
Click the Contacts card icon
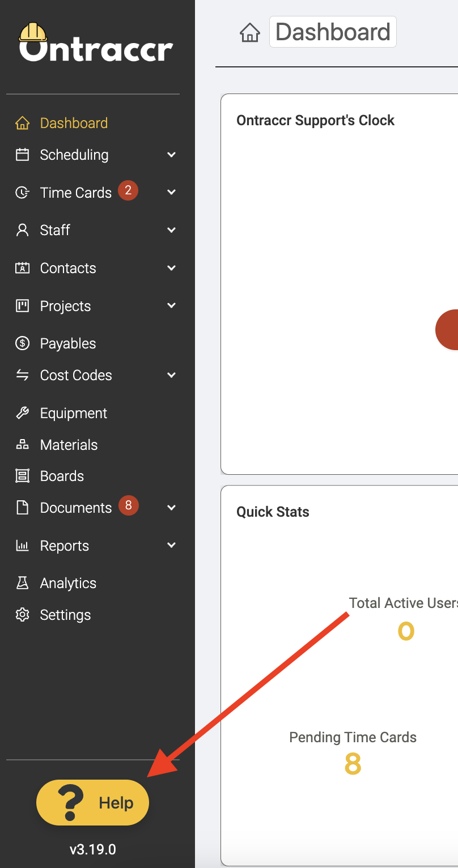click(22, 268)
